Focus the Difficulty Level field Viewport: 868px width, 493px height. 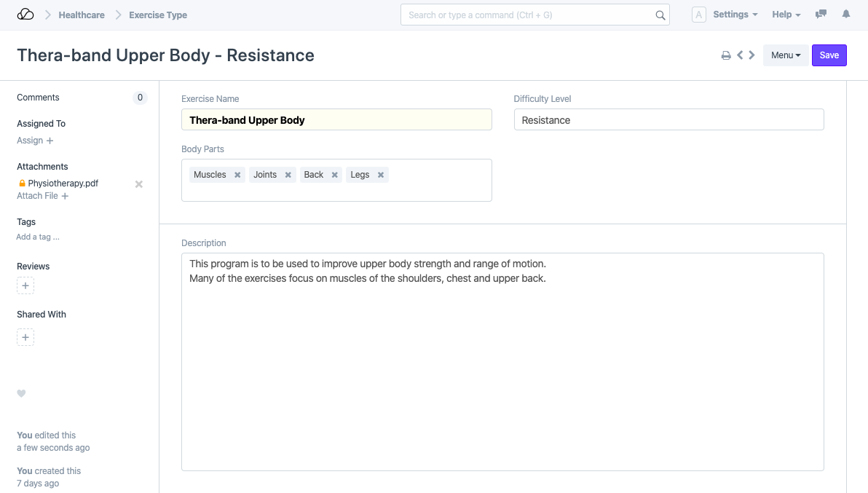click(x=668, y=120)
